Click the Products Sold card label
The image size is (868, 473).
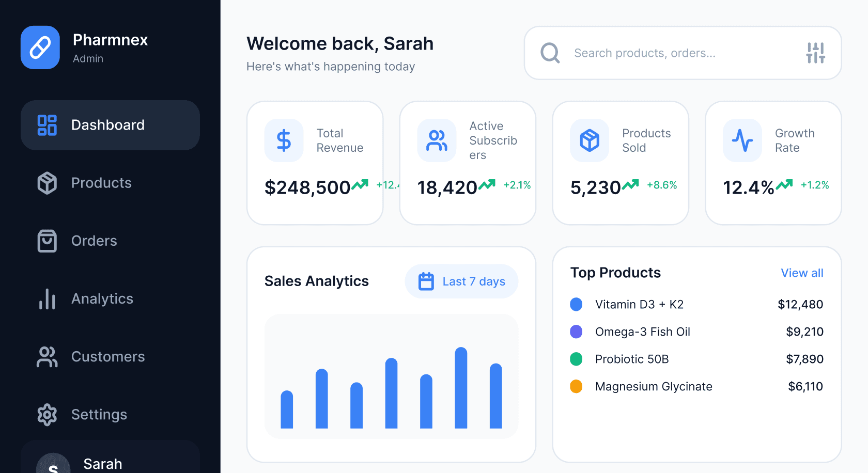(646, 140)
